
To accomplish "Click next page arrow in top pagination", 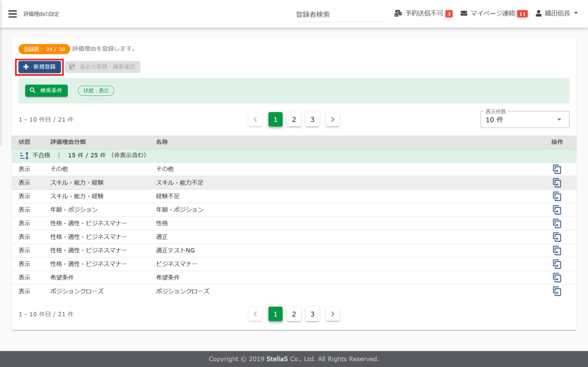I will coord(332,119).
